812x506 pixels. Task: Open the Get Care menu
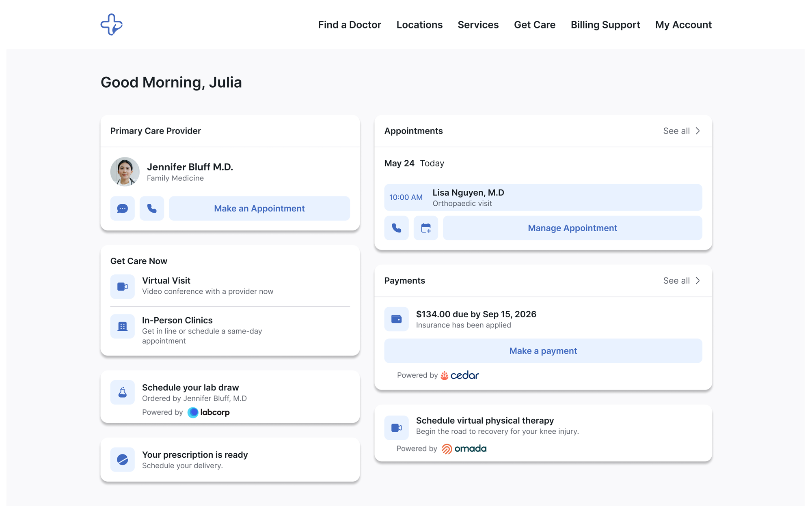click(534, 25)
